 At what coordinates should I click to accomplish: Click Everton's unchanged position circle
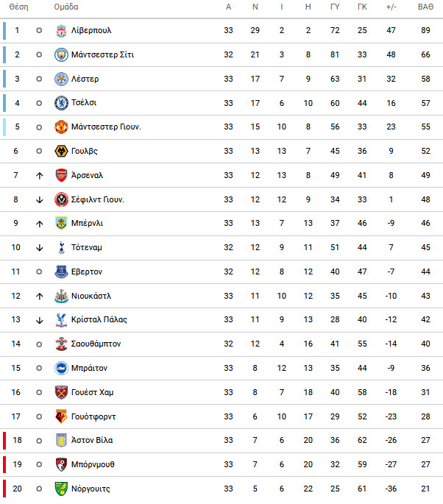tap(39, 272)
